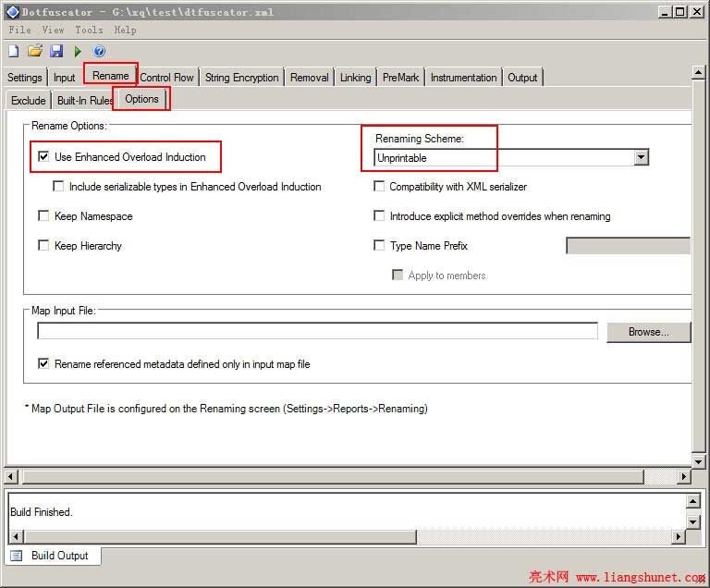
Task: Open the View menu
Action: 54,30
